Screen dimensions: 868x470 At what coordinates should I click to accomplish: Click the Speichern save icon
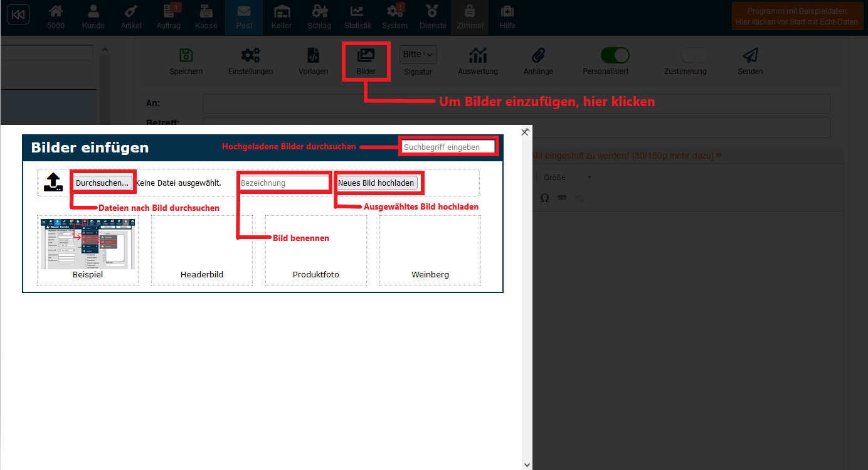pyautogui.click(x=186, y=56)
